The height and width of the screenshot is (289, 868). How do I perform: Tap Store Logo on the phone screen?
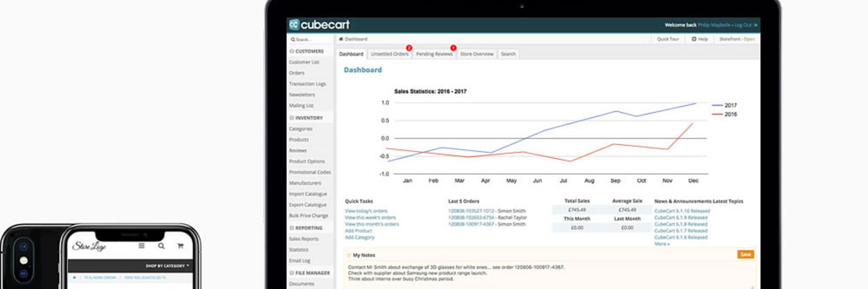coord(89,247)
